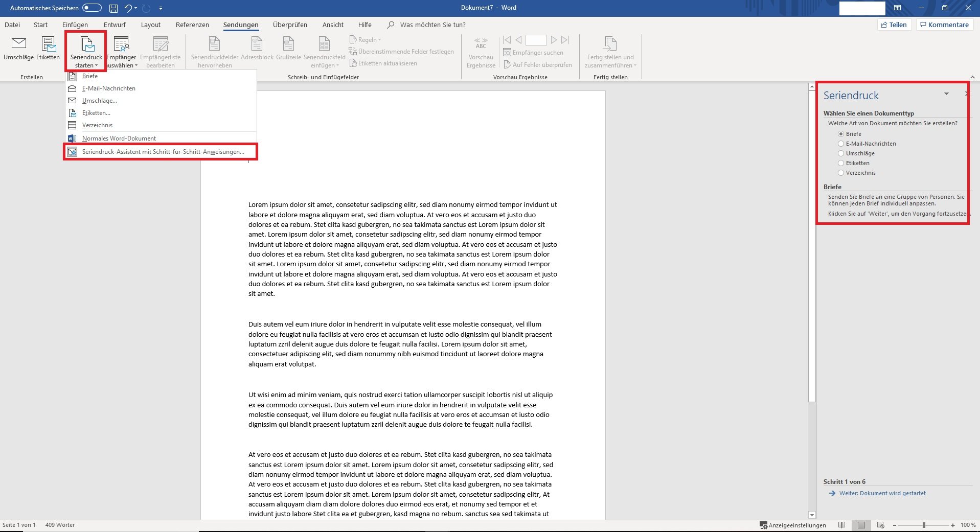Screen dimensions: 980x532
Task: Select Etiketten radio button
Action: click(841, 163)
